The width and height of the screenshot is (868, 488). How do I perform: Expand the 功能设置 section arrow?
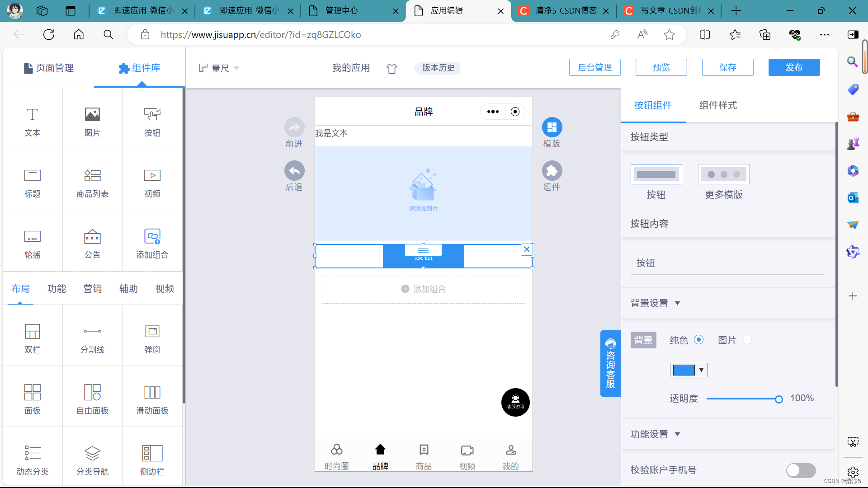tap(677, 434)
